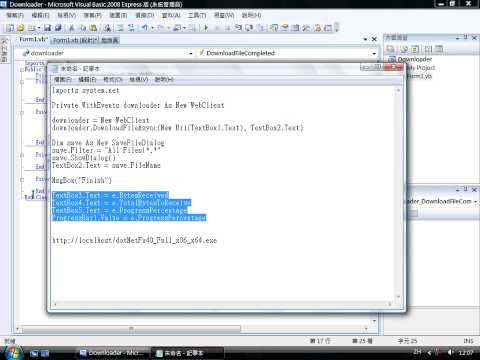This screenshot has height=360, width=480.
Task: Click the Save floppy-disk icon
Action: pyautogui.click(x=47, y=28)
